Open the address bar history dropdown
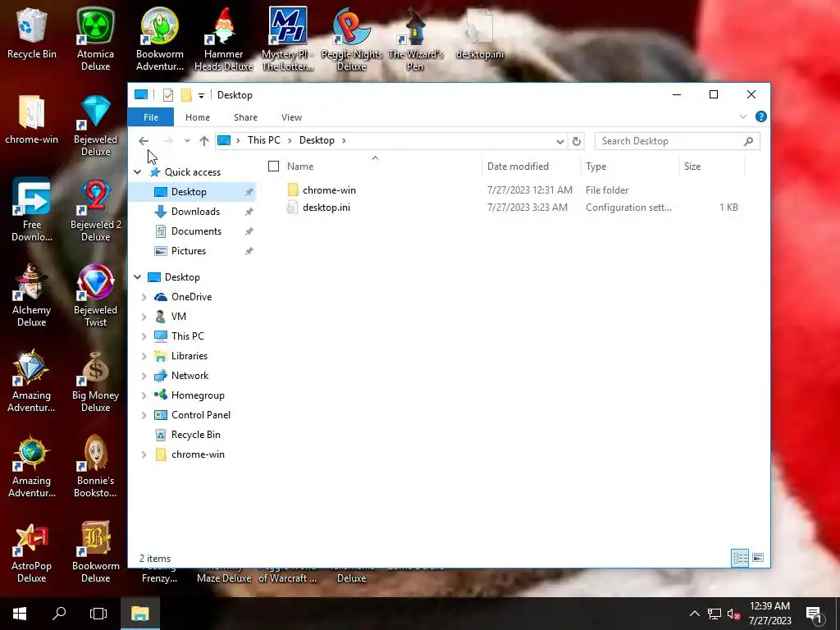 click(x=559, y=141)
